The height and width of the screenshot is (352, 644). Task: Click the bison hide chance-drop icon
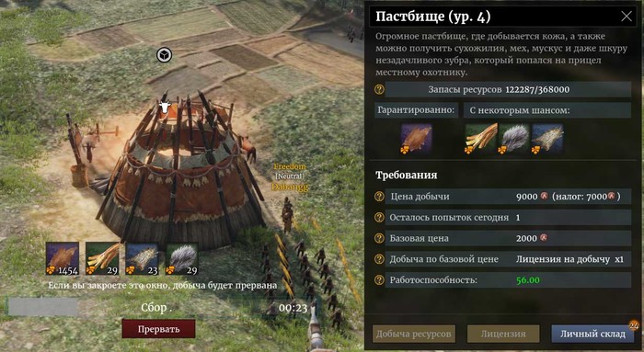tap(547, 139)
